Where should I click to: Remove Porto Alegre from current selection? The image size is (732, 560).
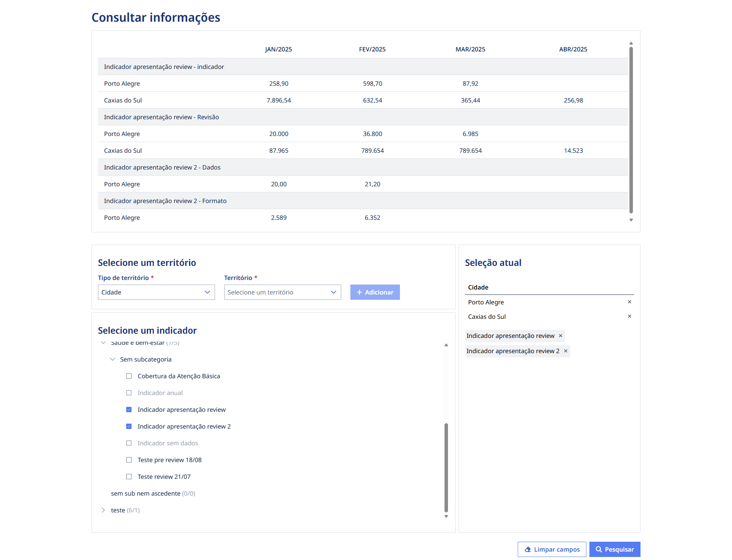[629, 302]
